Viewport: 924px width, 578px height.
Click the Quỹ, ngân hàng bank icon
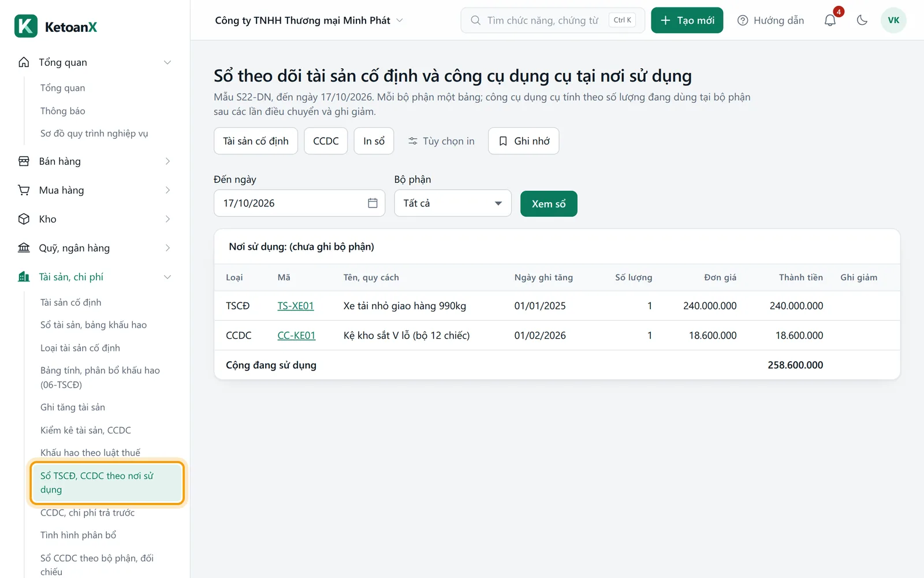pos(24,248)
